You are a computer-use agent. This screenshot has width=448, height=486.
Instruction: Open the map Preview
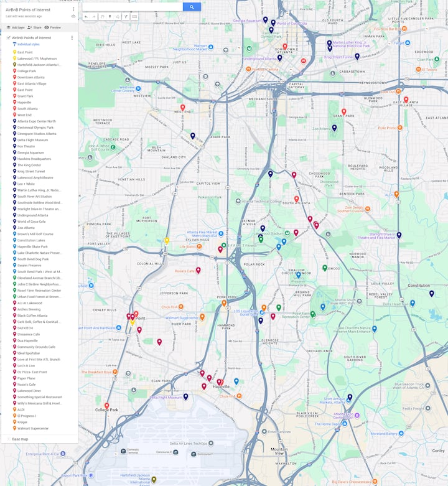52,27
